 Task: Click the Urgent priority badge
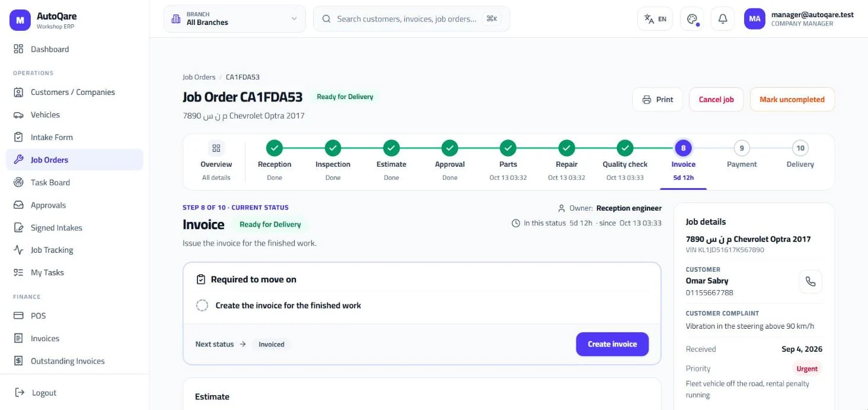click(x=807, y=368)
